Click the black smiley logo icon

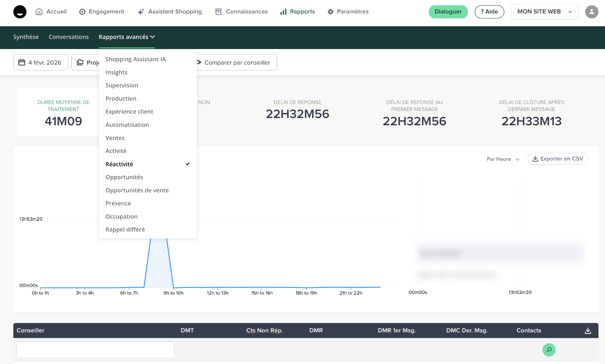point(20,12)
